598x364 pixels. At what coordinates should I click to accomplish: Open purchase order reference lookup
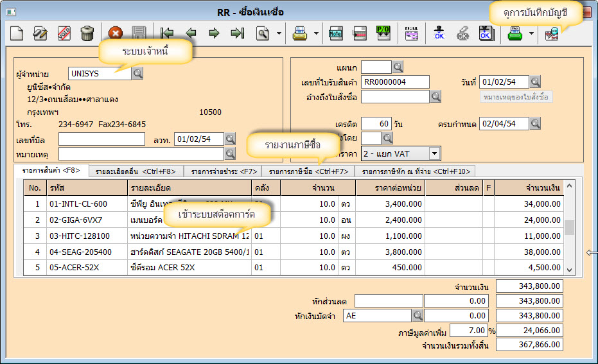pos(436,96)
